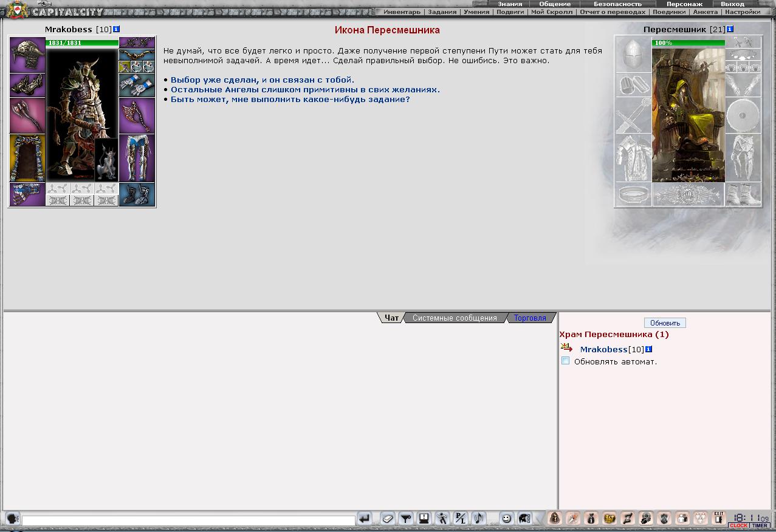Choose 'Выбор уже сделан' dialogue option

click(262, 80)
